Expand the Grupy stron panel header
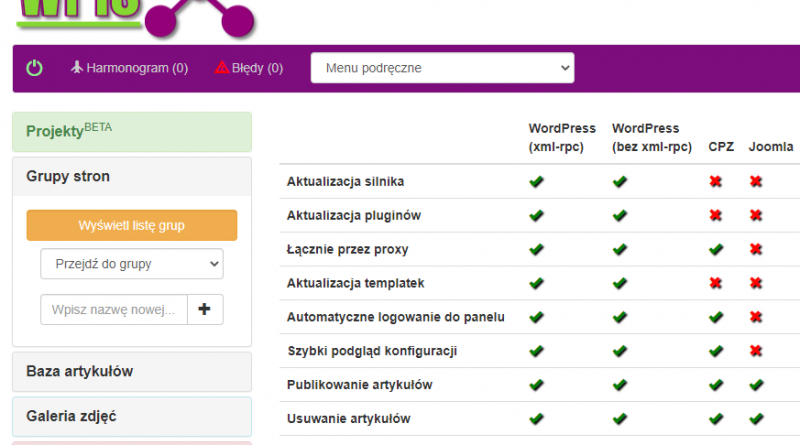Screen dimensions: 800x445 click(x=132, y=177)
